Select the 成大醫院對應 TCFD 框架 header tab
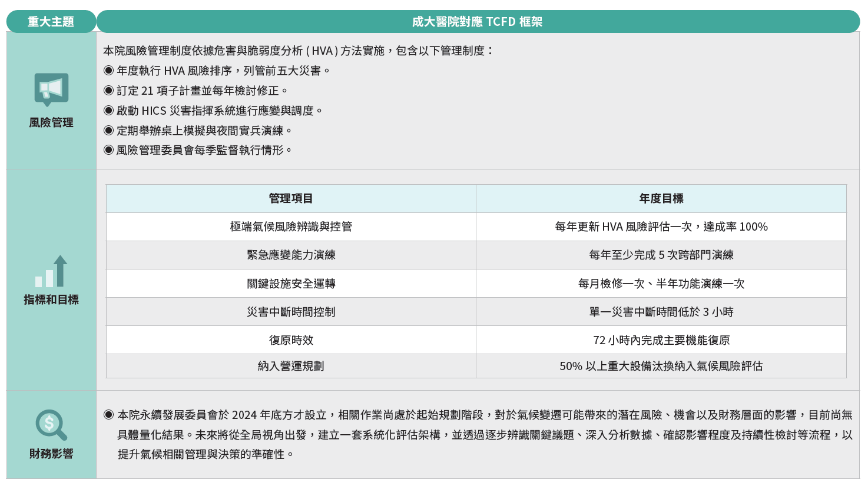868x486 pixels. [x=479, y=21]
